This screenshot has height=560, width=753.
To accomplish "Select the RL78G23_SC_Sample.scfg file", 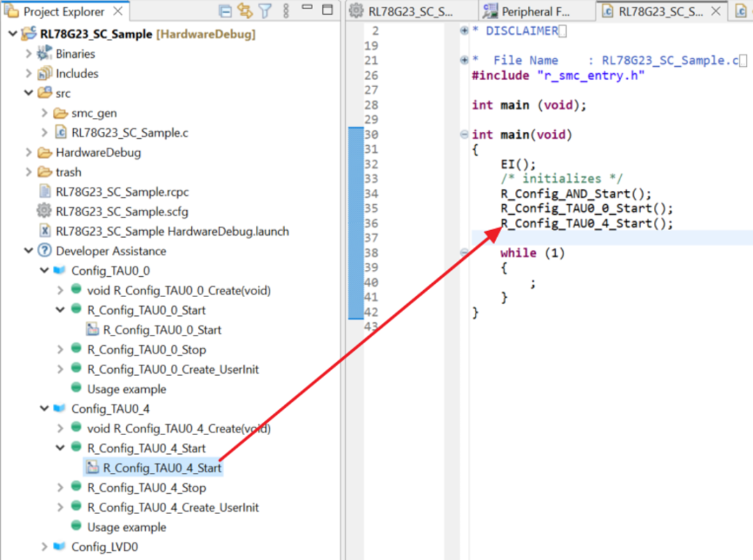I will click(x=122, y=211).
